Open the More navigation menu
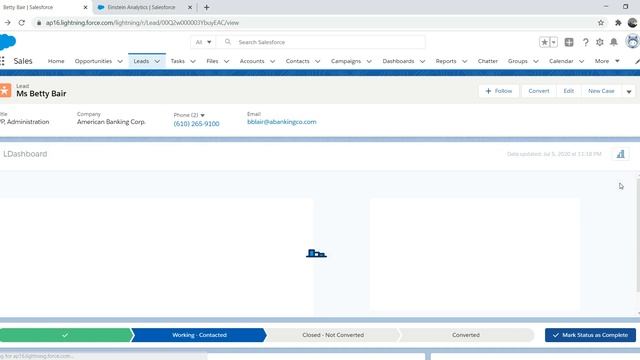The width and height of the screenshot is (640, 360). (x=607, y=61)
